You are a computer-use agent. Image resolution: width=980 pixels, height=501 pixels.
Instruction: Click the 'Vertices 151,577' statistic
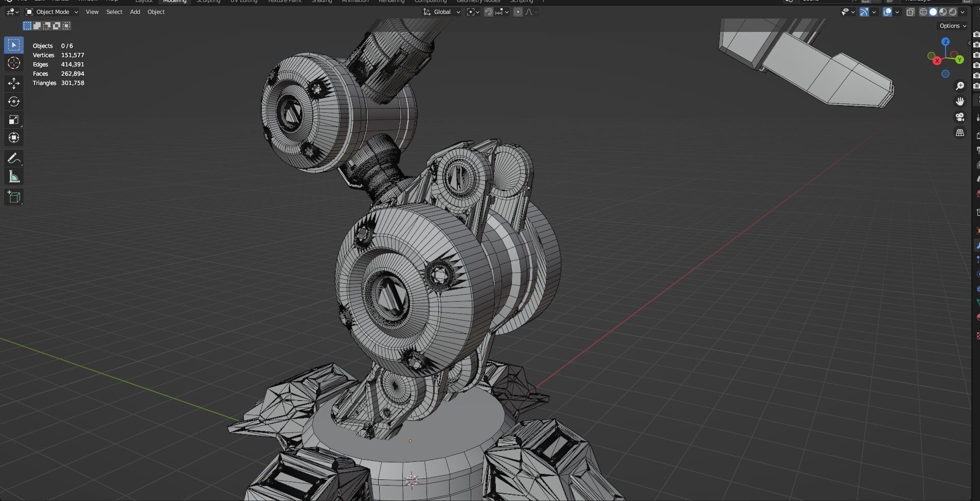(x=58, y=55)
